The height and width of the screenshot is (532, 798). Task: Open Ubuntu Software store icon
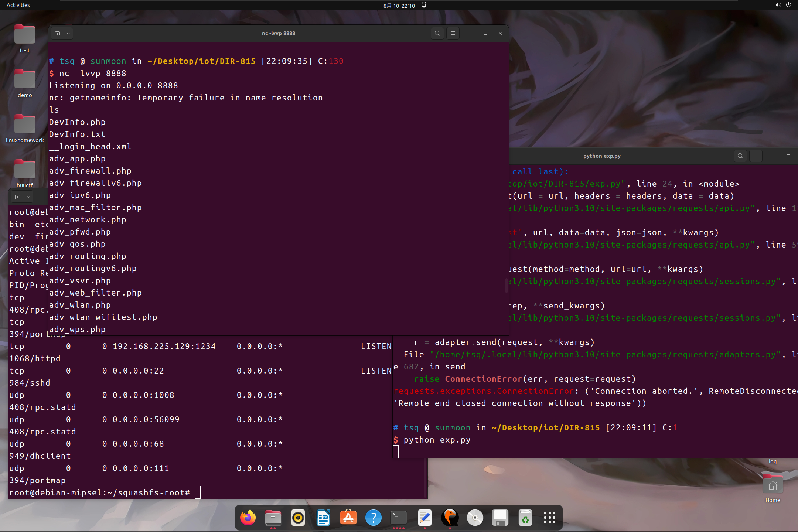348,518
